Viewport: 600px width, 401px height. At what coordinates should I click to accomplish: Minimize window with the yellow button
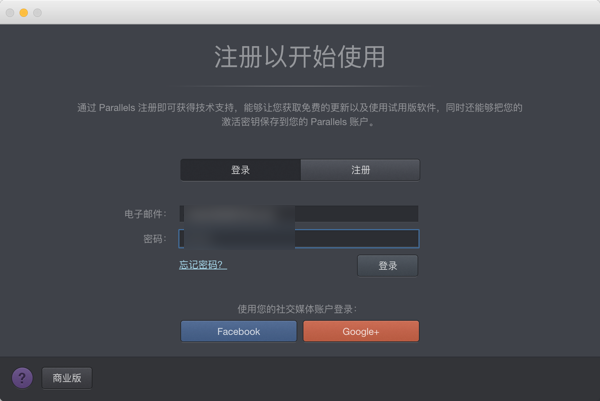(x=24, y=13)
